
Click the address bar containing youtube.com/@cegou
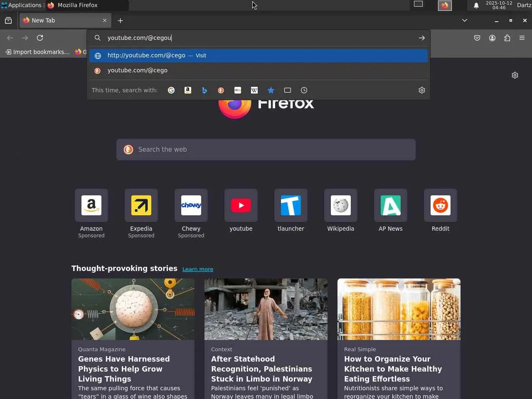tap(259, 38)
